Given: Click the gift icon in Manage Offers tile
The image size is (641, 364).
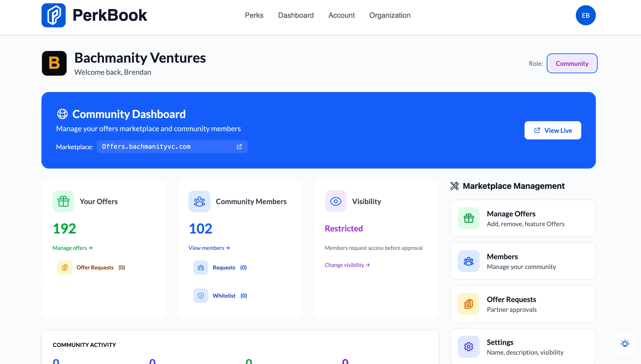Looking at the screenshot, I should coord(469,218).
